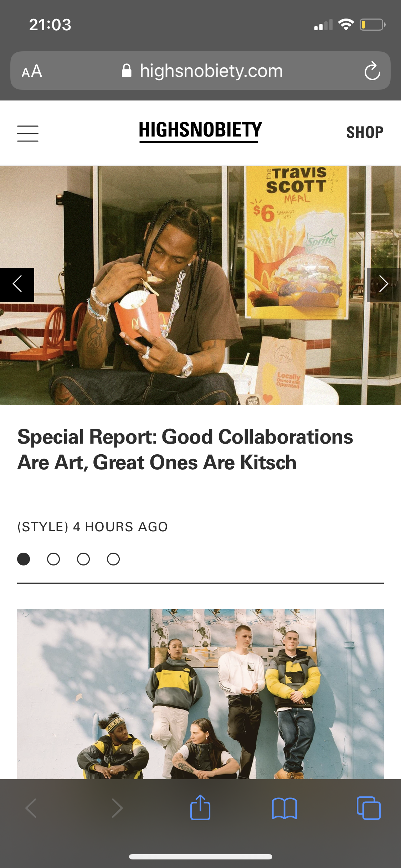Select the fourth carousel dot
This screenshot has width=401, height=868.
[113, 559]
